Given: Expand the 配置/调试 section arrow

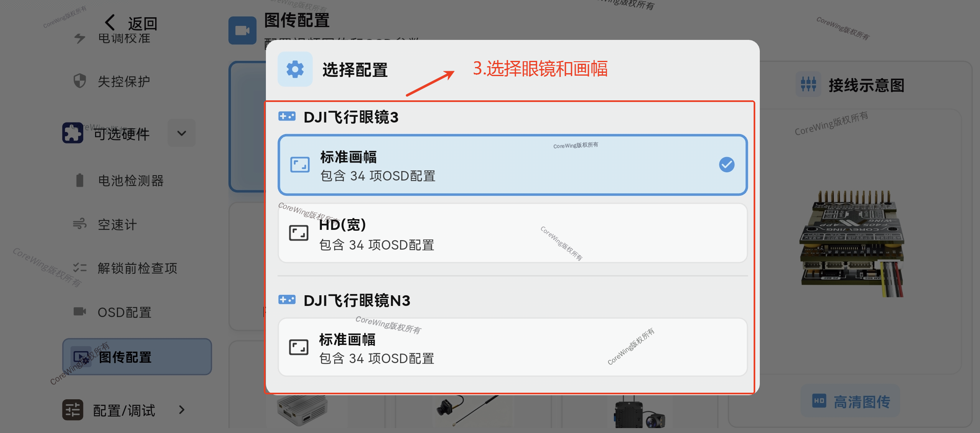Looking at the screenshot, I should (x=182, y=410).
